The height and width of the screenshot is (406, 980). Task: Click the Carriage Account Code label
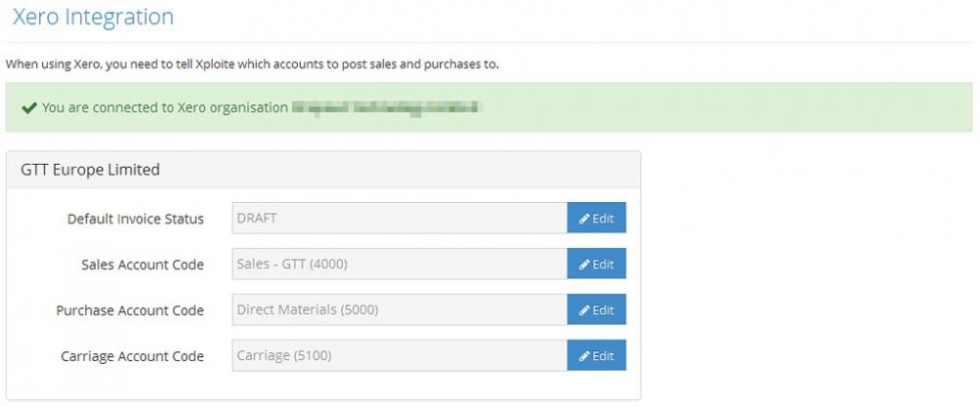[x=132, y=356]
